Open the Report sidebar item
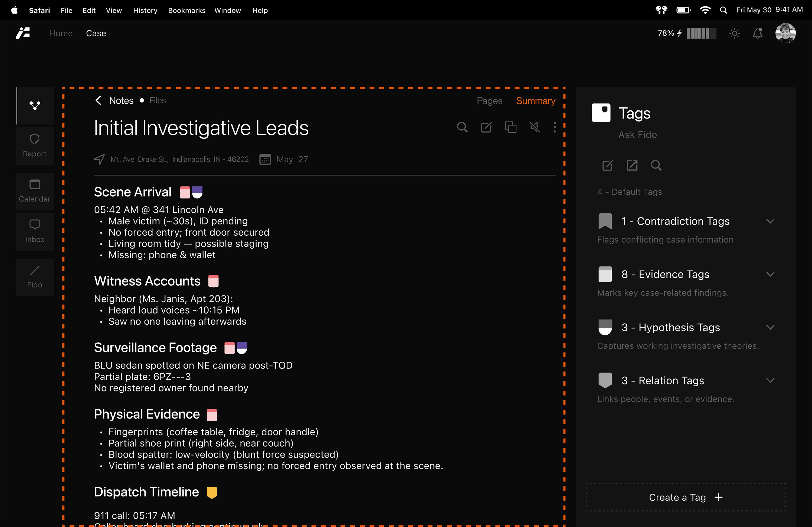 [34, 146]
